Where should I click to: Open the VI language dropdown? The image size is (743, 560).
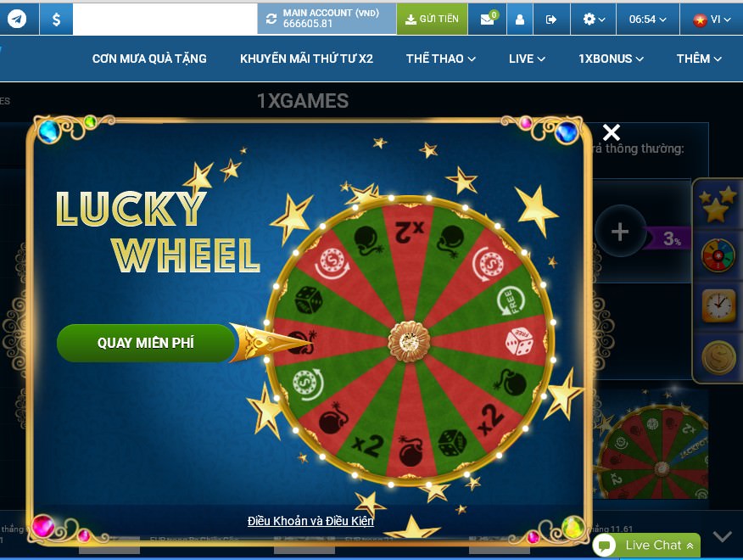tap(712, 19)
